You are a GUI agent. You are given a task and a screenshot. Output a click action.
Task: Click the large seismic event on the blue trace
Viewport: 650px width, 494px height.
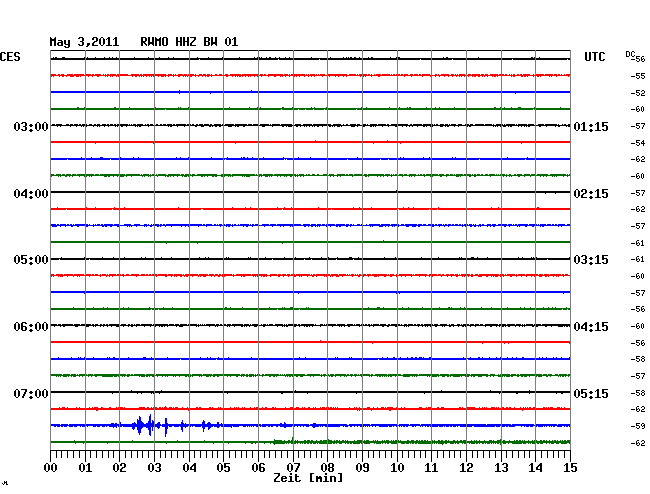point(150,425)
